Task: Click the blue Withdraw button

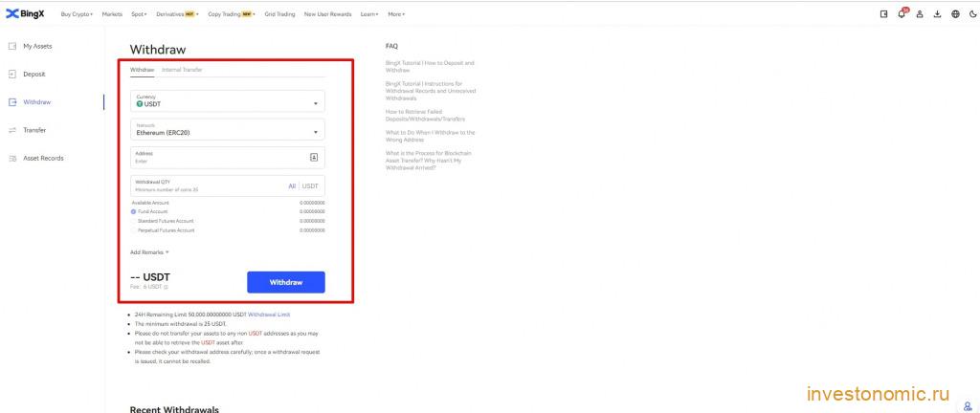Action: 285,283
